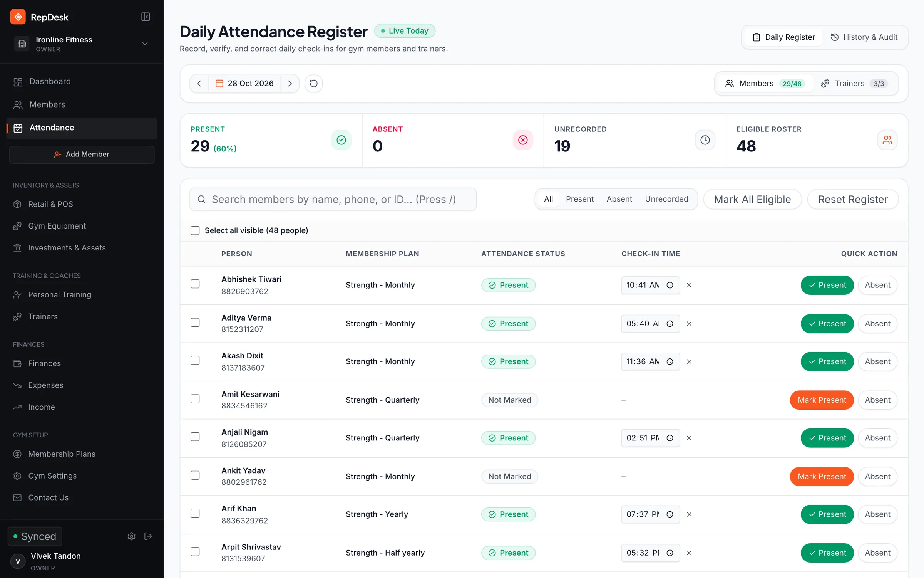Open Gym Equipment page
The image size is (924, 578).
tap(82, 226)
